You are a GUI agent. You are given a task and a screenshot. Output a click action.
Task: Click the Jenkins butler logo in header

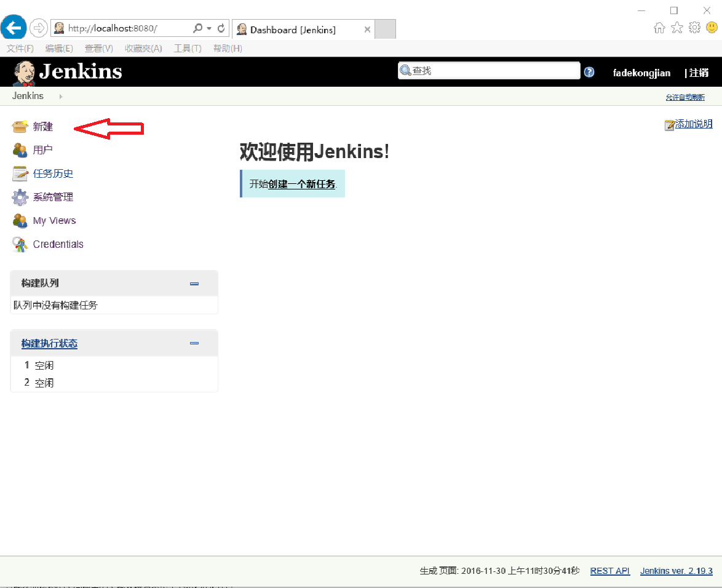[x=24, y=73]
